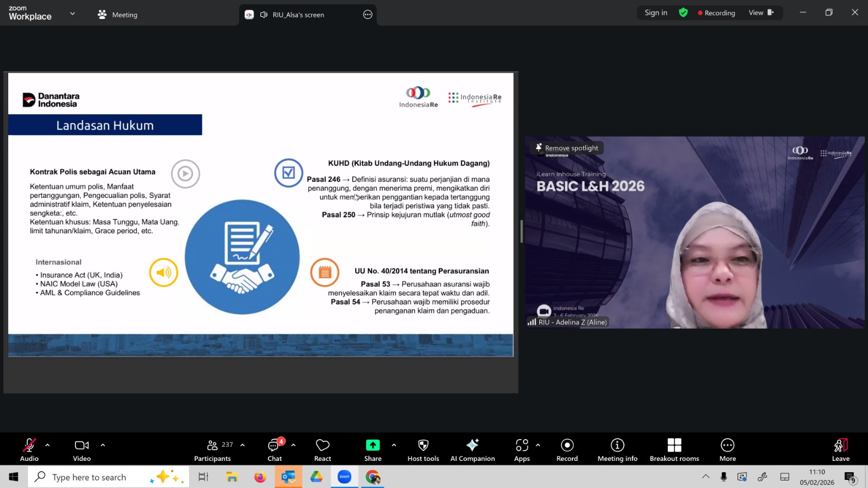Viewport: 868px width, 488px height.
Task: Open the Participants panel
Action: click(x=213, y=450)
